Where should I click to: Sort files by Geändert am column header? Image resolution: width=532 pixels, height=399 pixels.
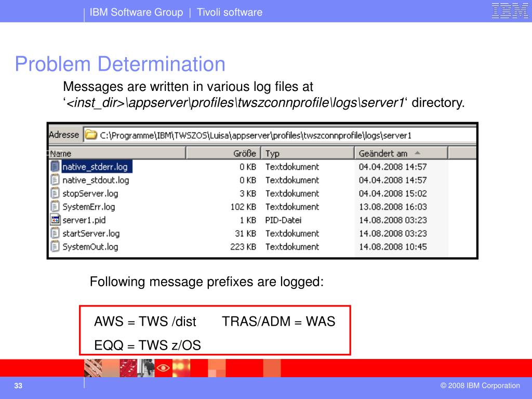click(402, 153)
